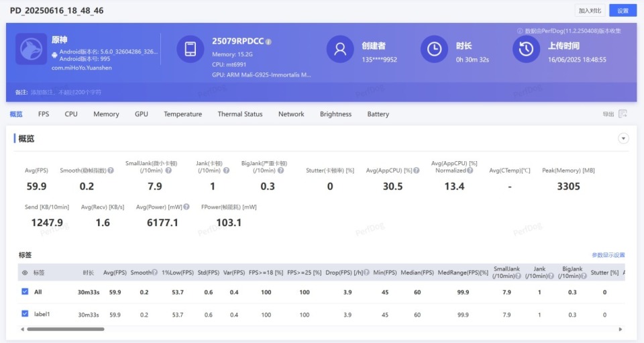This screenshot has height=343, width=644.
Task: Click help icon beside Normalized AppCPU
Action: click(470, 170)
